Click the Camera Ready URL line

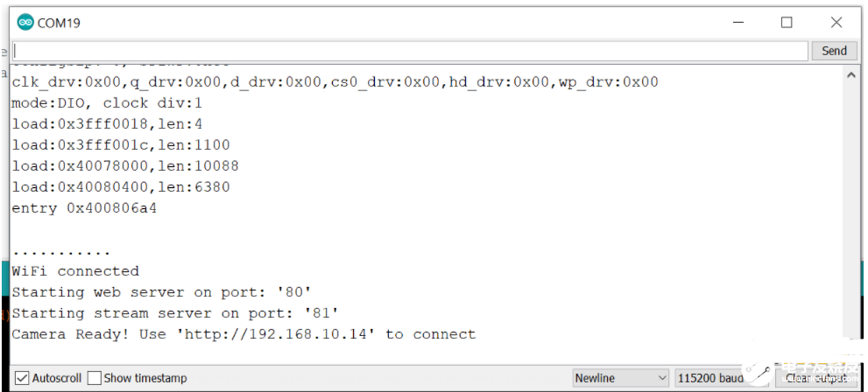(243, 334)
